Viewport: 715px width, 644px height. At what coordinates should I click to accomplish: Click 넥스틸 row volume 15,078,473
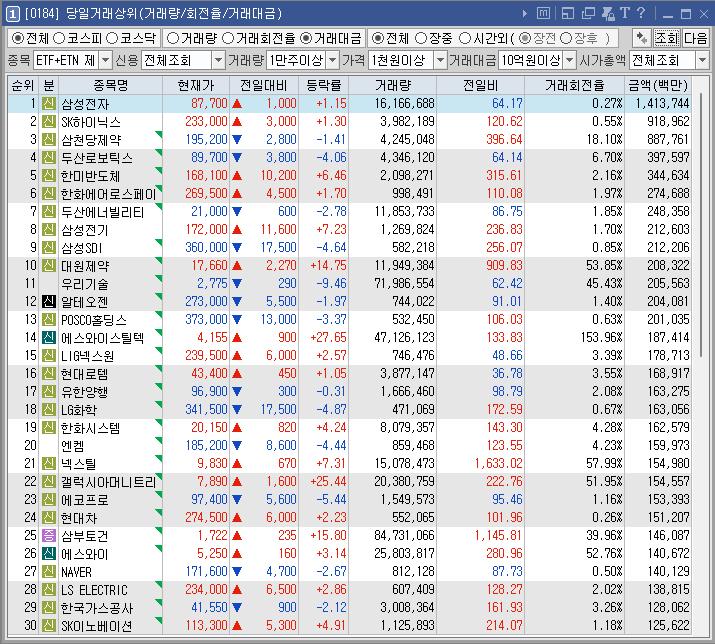point(404,463)
